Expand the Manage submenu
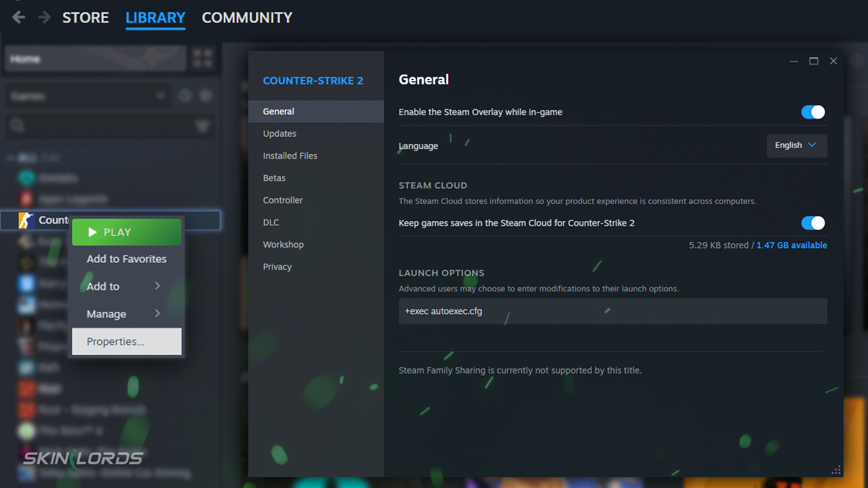 (127, 314)
